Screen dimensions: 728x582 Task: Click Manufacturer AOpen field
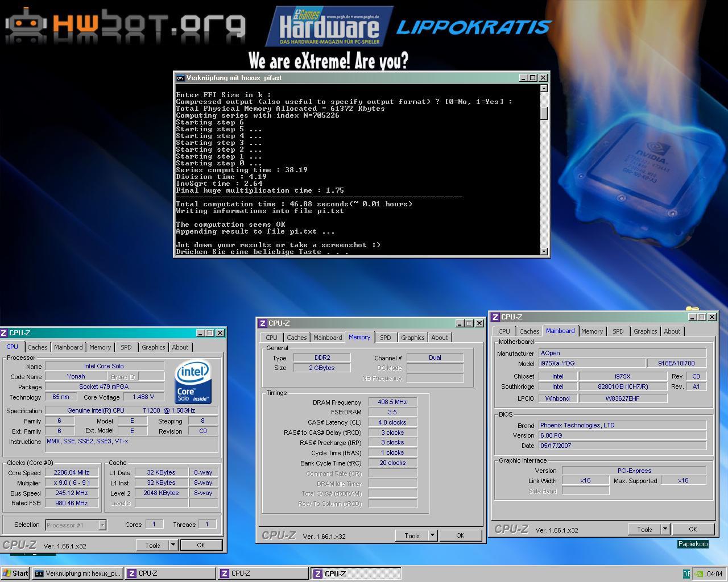pos(622,354)
